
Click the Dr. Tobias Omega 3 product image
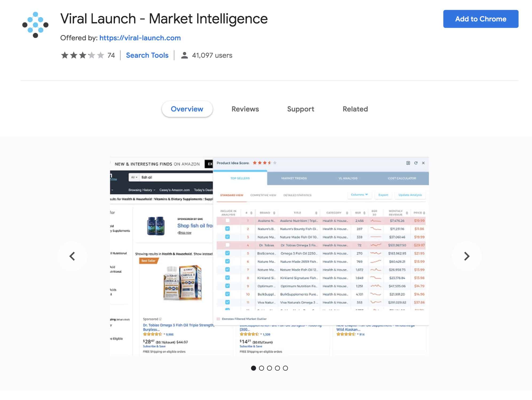pos(183,282)
